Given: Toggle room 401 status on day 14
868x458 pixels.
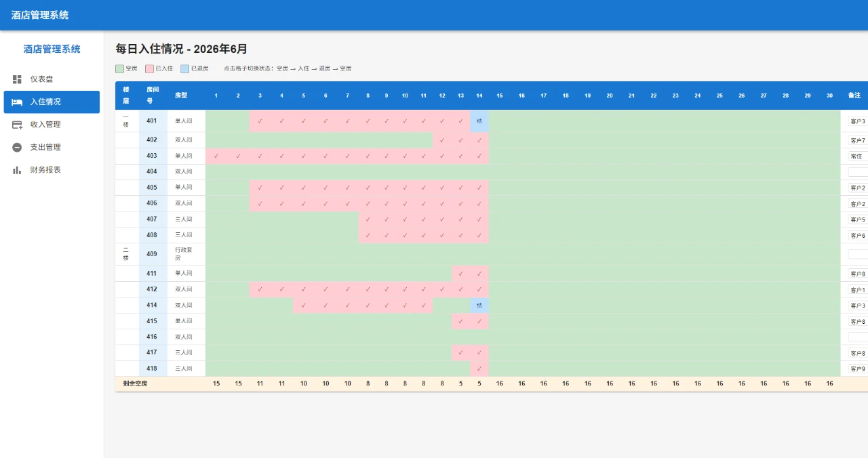Looking at the screenshot, I should pos(479,121).
